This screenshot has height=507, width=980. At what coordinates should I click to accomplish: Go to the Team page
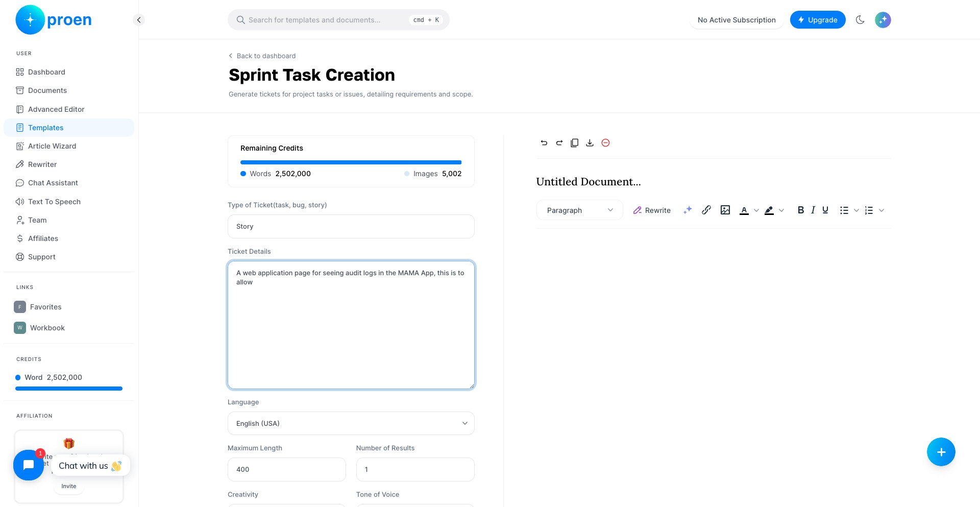coord(69,220)
